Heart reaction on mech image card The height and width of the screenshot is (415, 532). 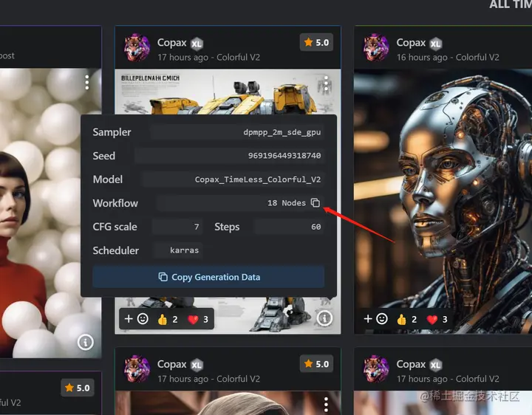point(198,319)
